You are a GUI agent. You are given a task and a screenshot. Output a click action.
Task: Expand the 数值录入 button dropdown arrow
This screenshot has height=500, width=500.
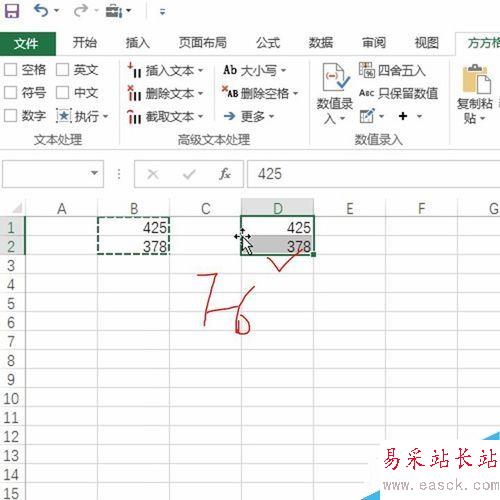342,119
